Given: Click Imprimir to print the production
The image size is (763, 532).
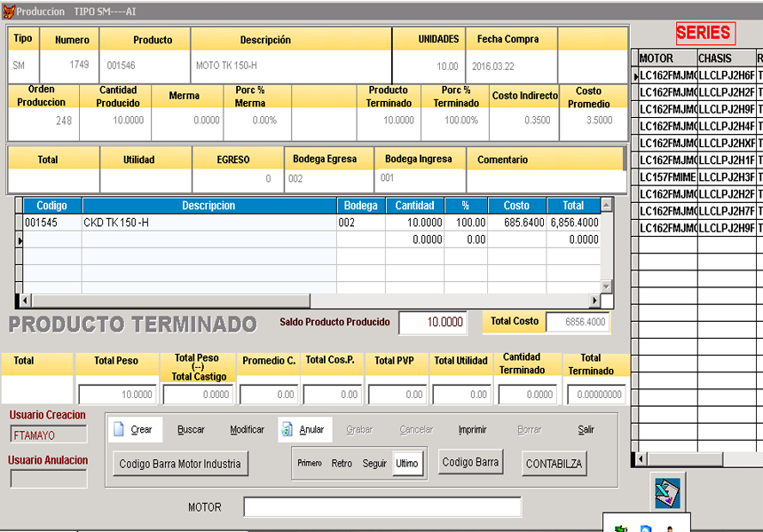Looking at the screenshot, I should 472,430.
